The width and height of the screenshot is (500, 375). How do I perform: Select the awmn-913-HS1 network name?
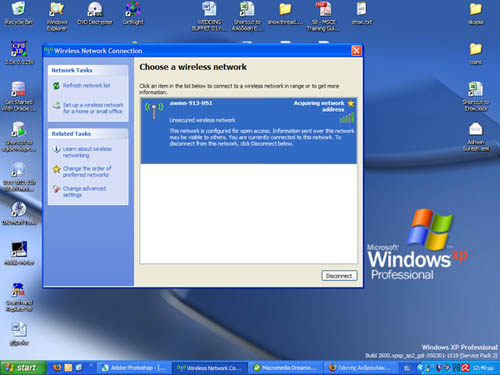(191, 103)
